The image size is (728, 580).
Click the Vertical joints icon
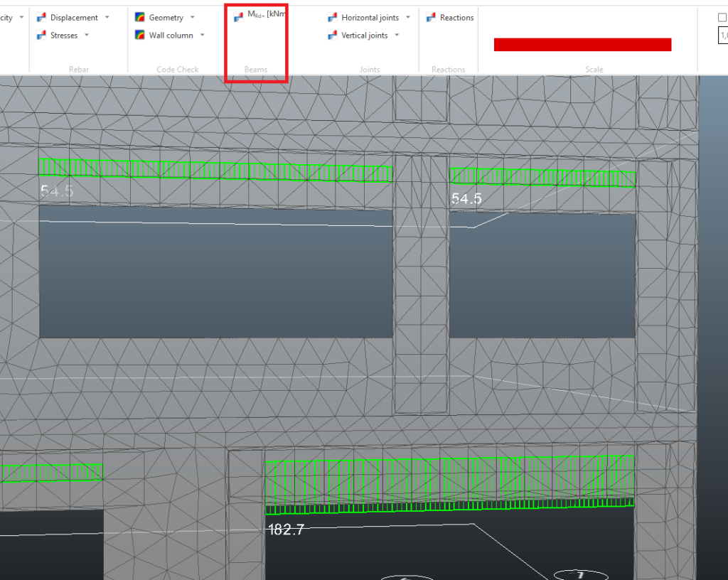(332, 36)
